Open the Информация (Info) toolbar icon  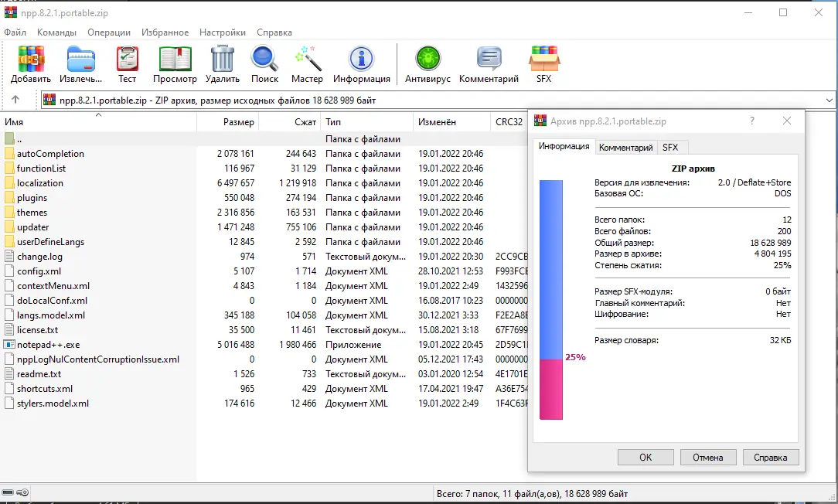[361, 59]
